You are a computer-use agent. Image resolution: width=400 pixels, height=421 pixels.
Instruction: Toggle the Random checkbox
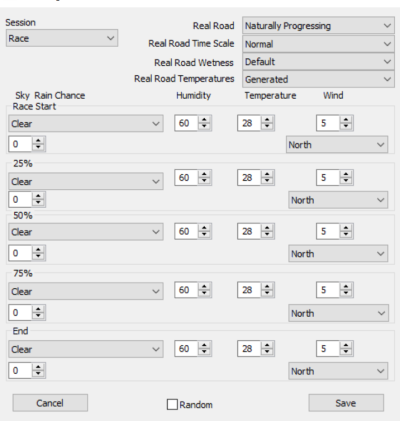(x=172, y=404)
